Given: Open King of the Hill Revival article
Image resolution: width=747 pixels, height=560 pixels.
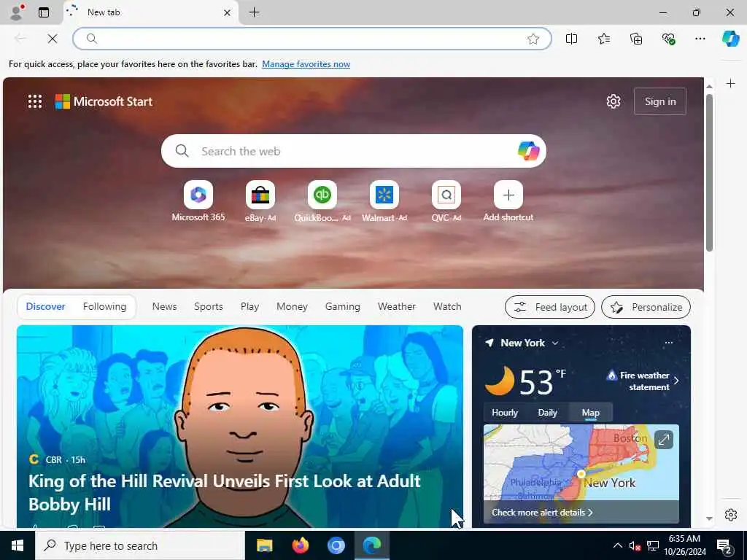Looking at the screenshot, I should point(225,492).
